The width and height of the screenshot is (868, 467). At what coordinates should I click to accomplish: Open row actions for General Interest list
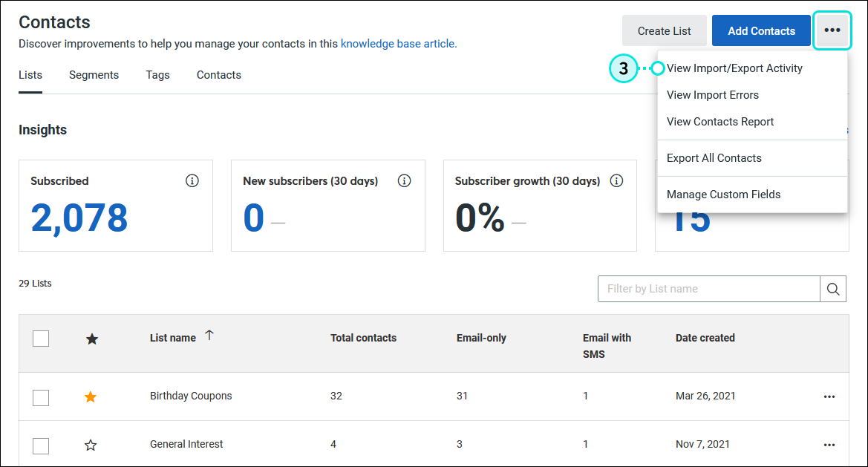point(829,445)
